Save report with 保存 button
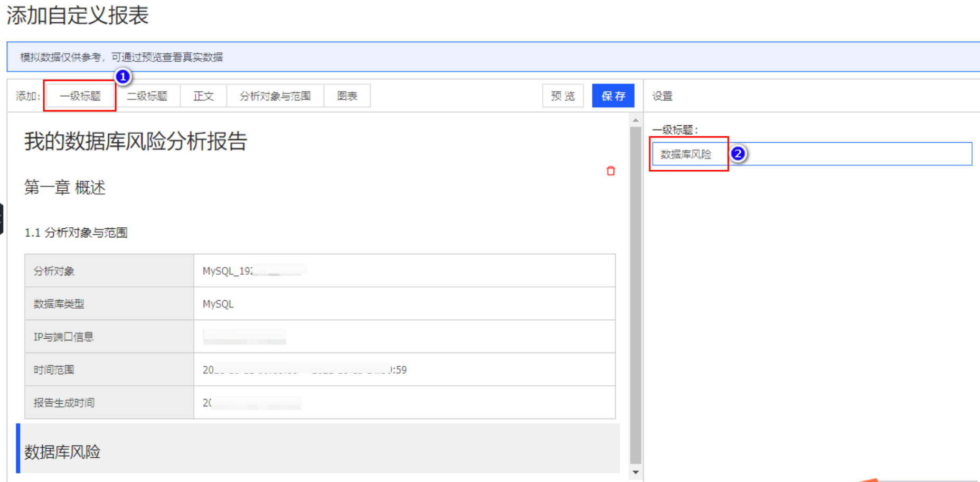This screenshot has width=980, height=482. (x=613, y=96)
